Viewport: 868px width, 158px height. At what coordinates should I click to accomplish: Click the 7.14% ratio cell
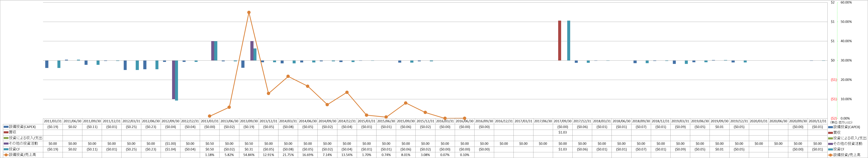tap(327, 155)
